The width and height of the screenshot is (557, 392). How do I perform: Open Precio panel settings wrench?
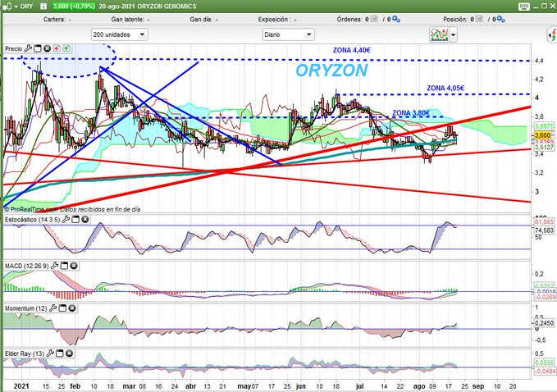(28, 48)
